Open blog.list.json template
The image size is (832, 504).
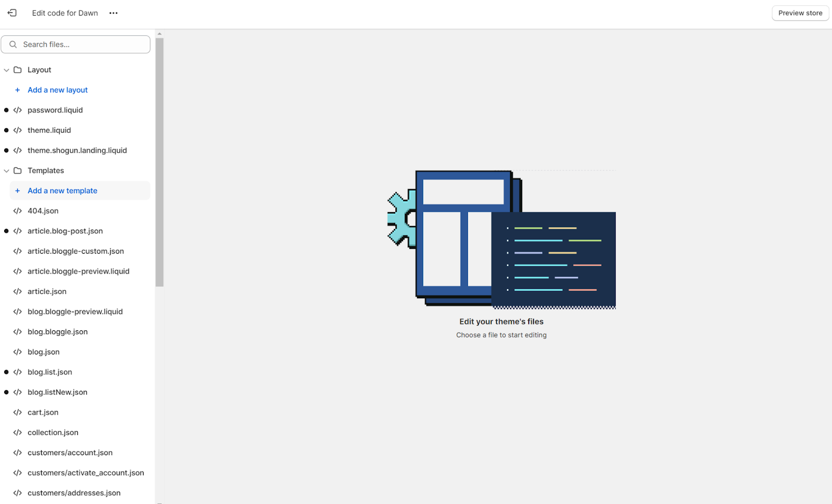tap(50, 372)
